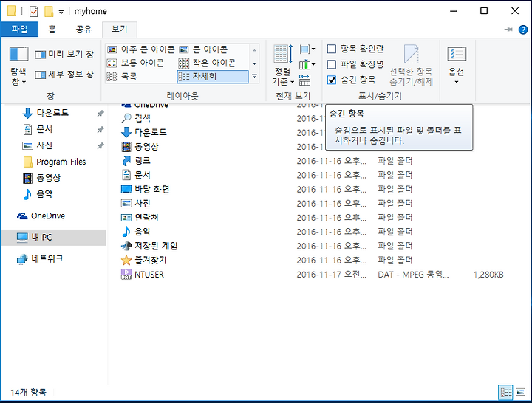The image size is (532, 403).
Task: Open the navigation pane (탐색 창) menu
Action: (18, 66)
